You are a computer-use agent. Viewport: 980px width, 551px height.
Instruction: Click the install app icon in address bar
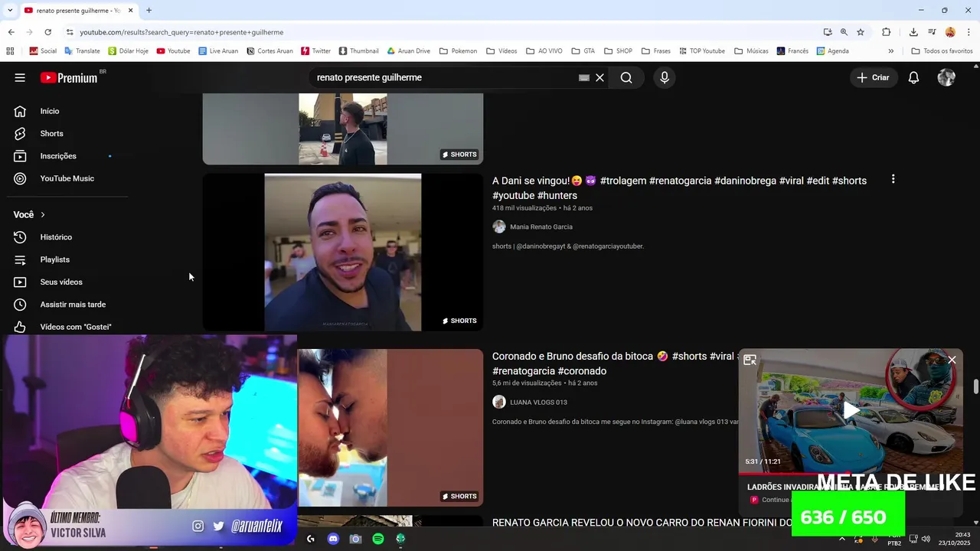[x=828, y=32]
